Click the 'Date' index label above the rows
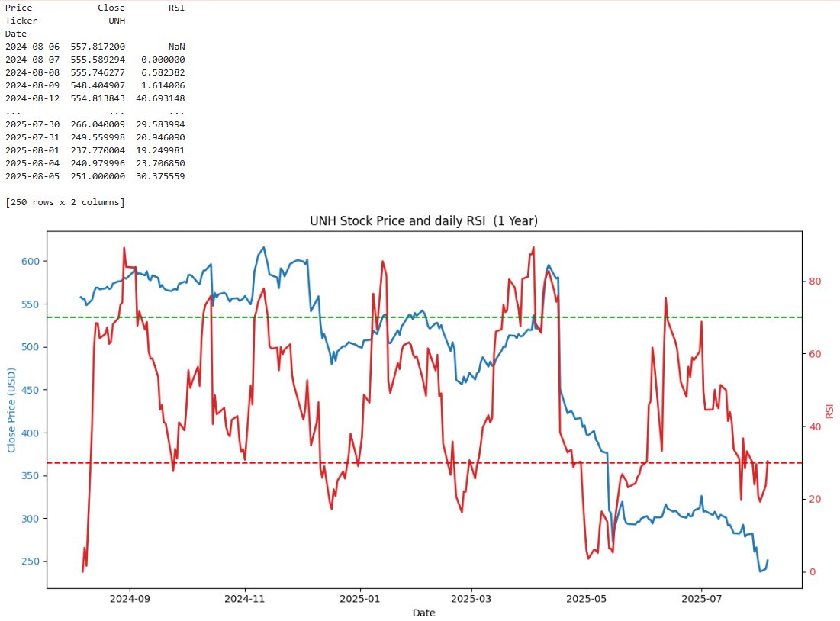Image resolution: width=840 pixels, height=621 pixels. pos(16,34)
